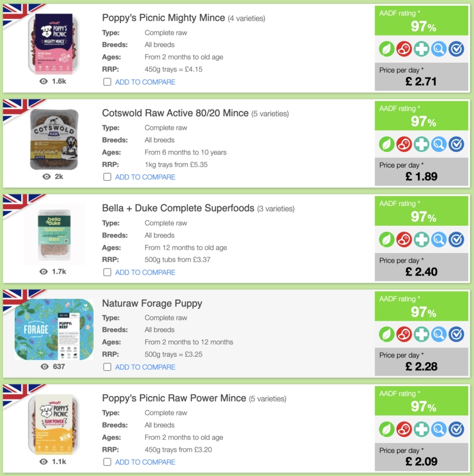Click ADD TO COMPARE link for Raw Power Mince
The width and height of the screenshot is (474, 476).
coord(145,462)
